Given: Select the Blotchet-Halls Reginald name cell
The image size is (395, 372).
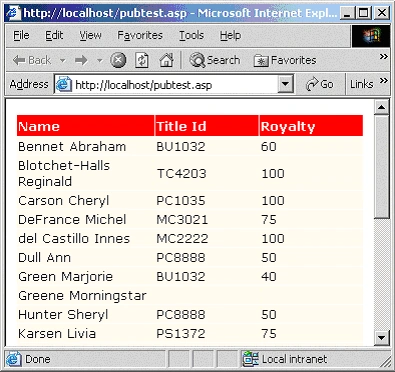Looking at the screenshot, I should click(x=86, y=173).
